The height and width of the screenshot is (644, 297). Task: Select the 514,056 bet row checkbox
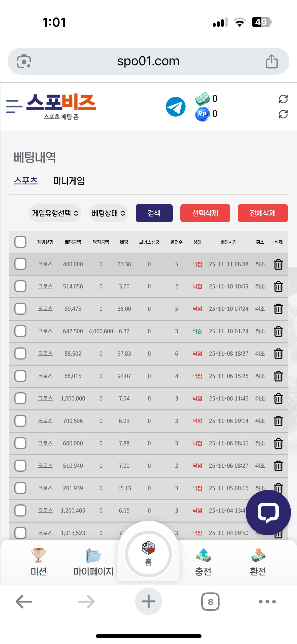pos(20,286)
